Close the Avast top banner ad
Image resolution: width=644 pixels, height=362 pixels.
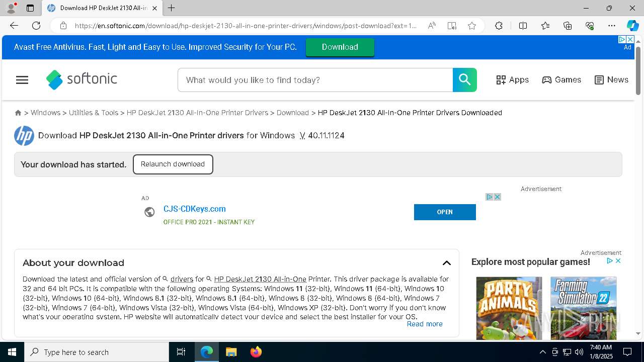point(630,39)
